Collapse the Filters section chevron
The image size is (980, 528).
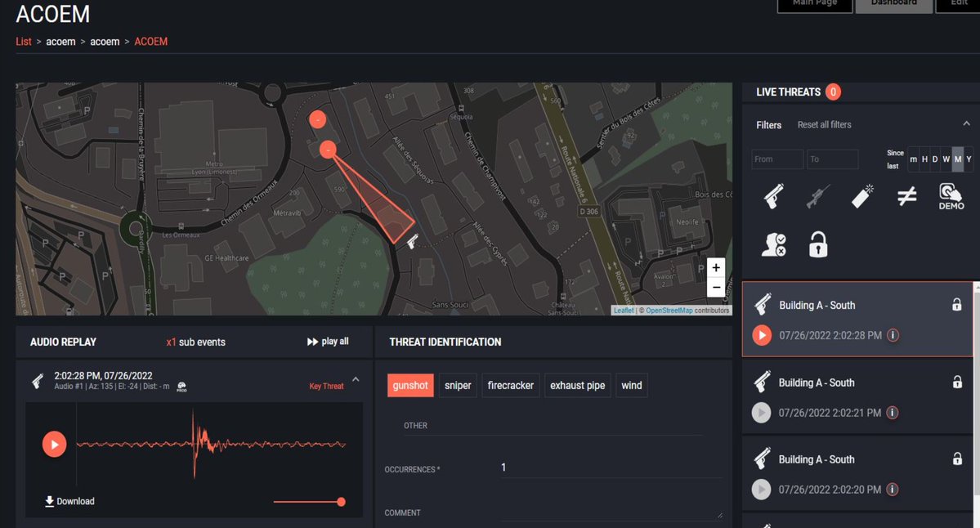(x=966, y=123)
